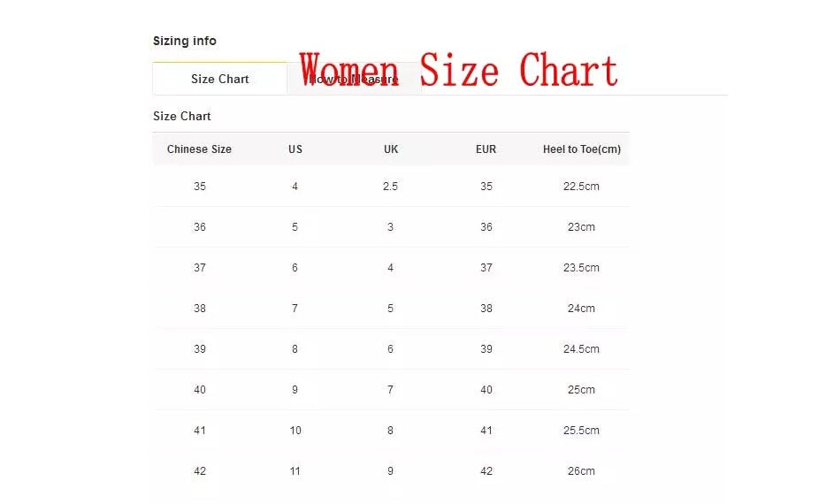Select the UK column header
This screenshot has width=819, height=504.
click(x=391, y=149)
